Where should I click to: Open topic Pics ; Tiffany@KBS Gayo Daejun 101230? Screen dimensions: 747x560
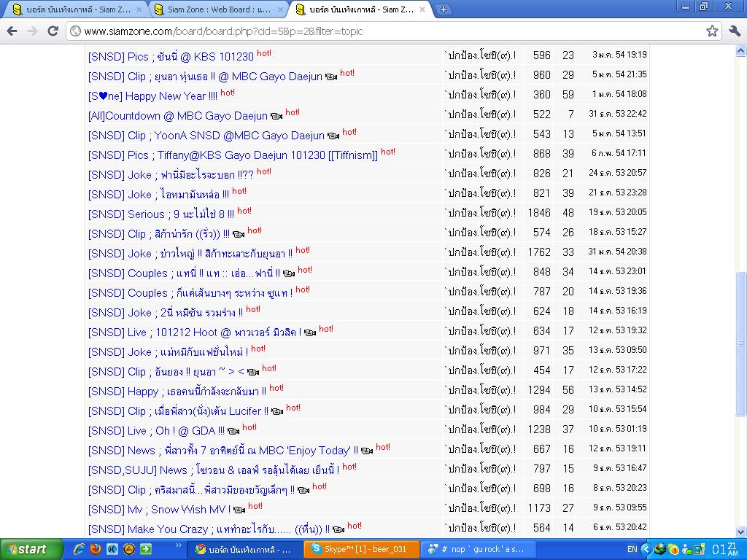click(x=233, y=155)
